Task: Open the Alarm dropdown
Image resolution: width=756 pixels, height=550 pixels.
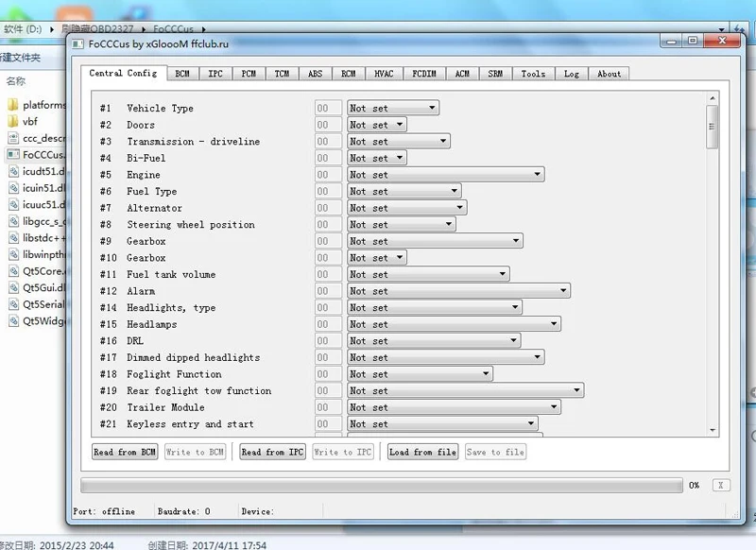Action: pyautogui.click(x=458, y=291)
